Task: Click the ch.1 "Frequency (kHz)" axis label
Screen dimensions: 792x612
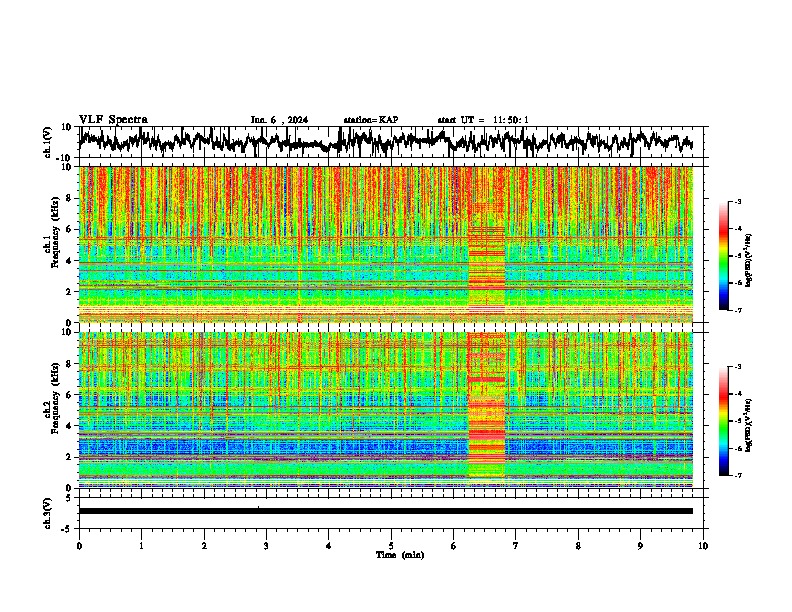Action: pos(55,233)
